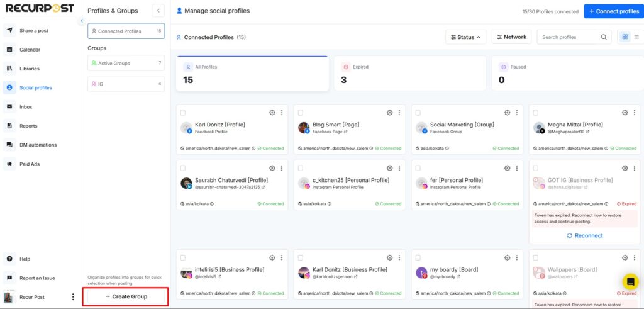Open Paid Ads section
The height and width of the screenshot is (309, 644).
[30, 164]
